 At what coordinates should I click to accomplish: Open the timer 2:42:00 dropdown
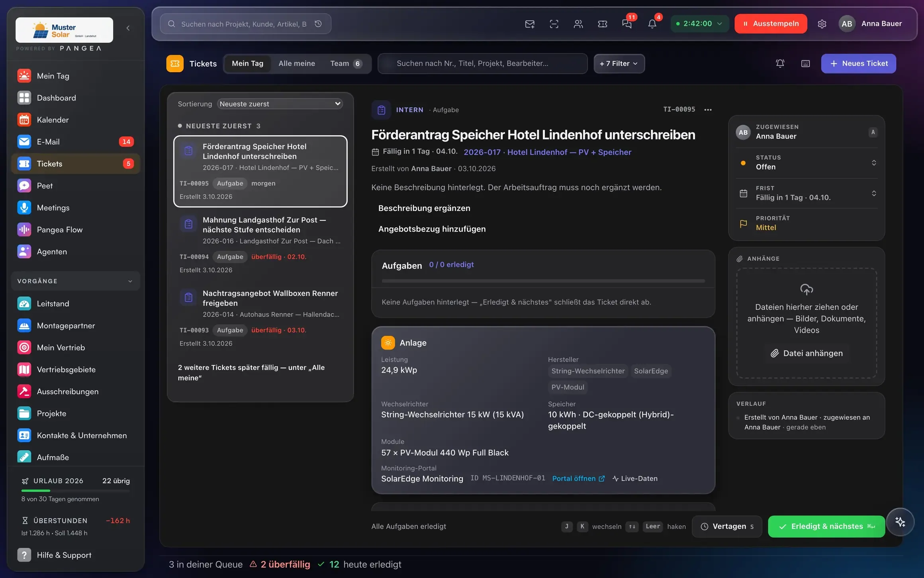(699, 24)
